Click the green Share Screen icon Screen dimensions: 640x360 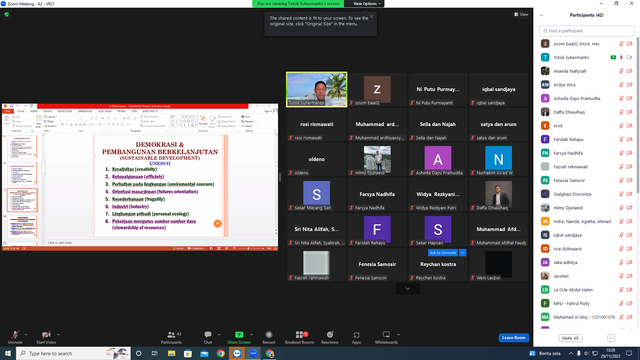click(x=239, y=335)
